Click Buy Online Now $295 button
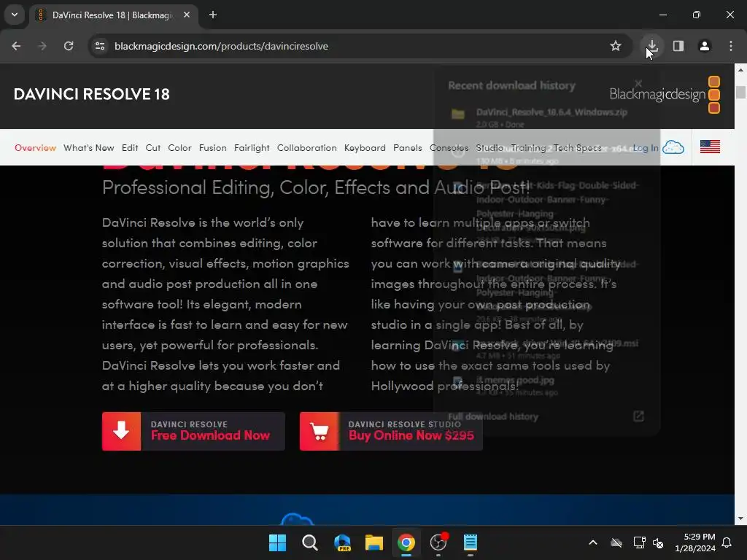Viewport: 747px width, 560px height. click(x=391, y=432)
